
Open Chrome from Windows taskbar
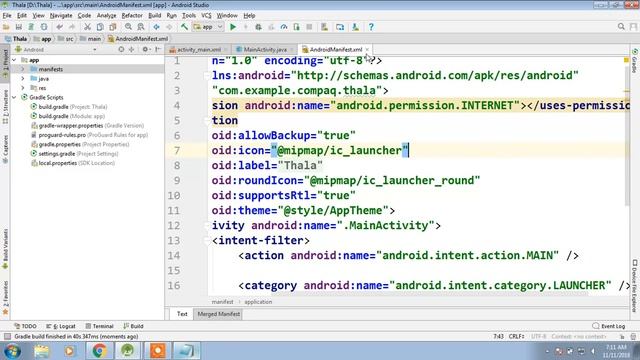point(99,351)
